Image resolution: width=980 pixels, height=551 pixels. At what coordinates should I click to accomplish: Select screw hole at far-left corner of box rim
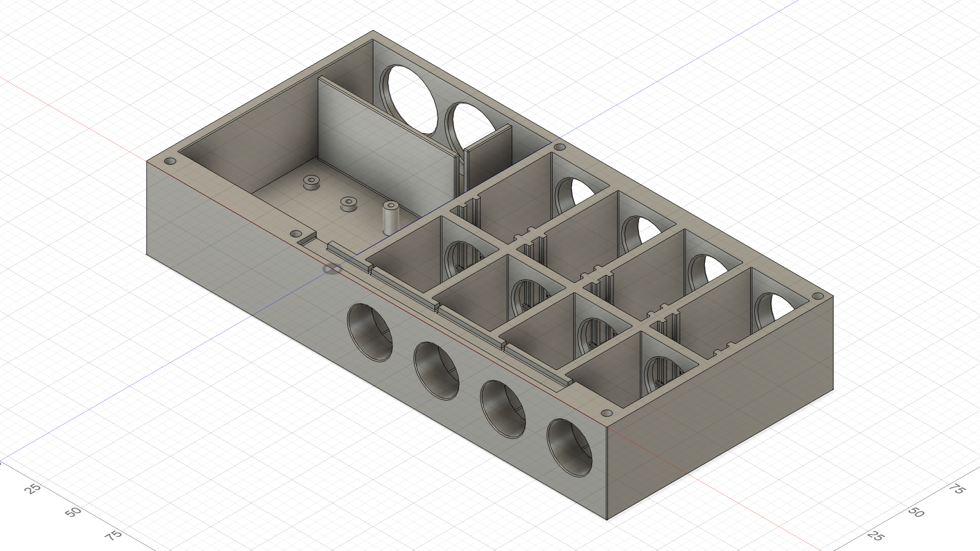tap(170, 161)
